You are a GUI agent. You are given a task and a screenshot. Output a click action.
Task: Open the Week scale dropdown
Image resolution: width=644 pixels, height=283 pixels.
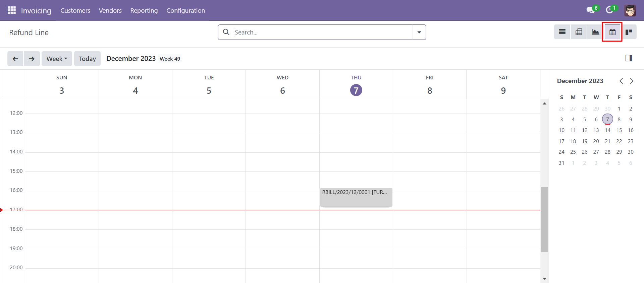click(x=57, y=59)
